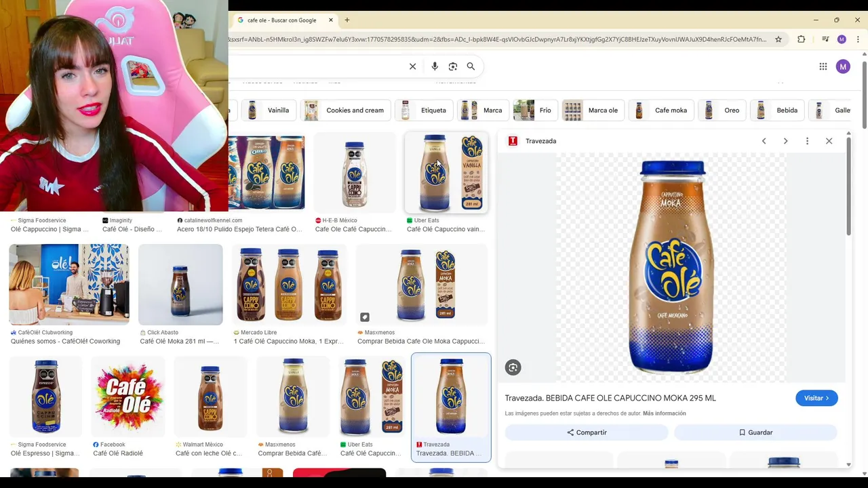
Task: Open the H-E-B México Café Ole Capuccino thumbnail
Action: pyautogui.click(x=355, y=173)
